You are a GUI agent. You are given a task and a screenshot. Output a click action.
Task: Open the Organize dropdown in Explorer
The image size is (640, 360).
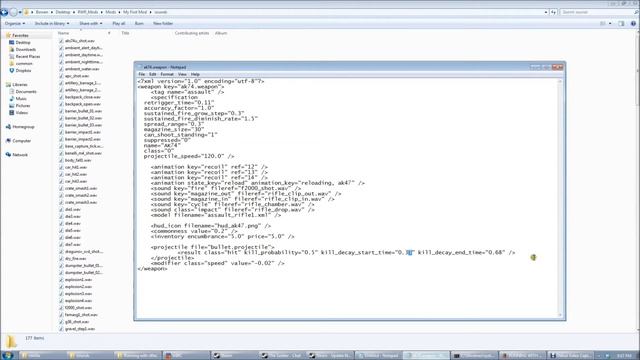[x=15, y=24]
